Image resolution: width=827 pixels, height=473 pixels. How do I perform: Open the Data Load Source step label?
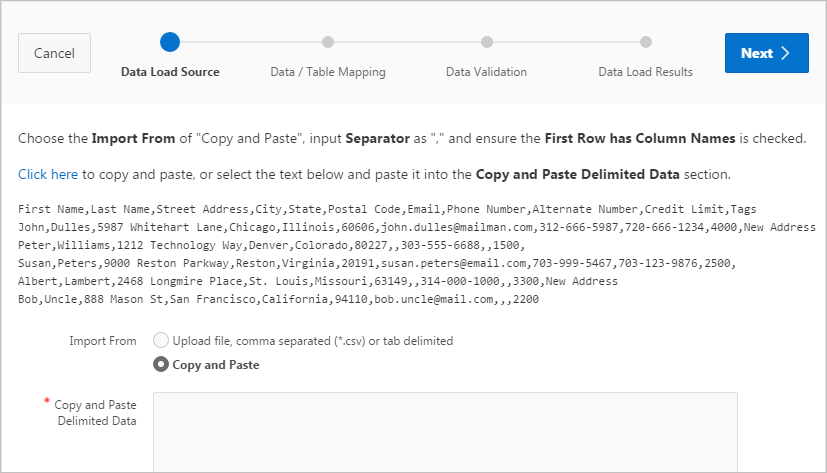coord(170,72)
